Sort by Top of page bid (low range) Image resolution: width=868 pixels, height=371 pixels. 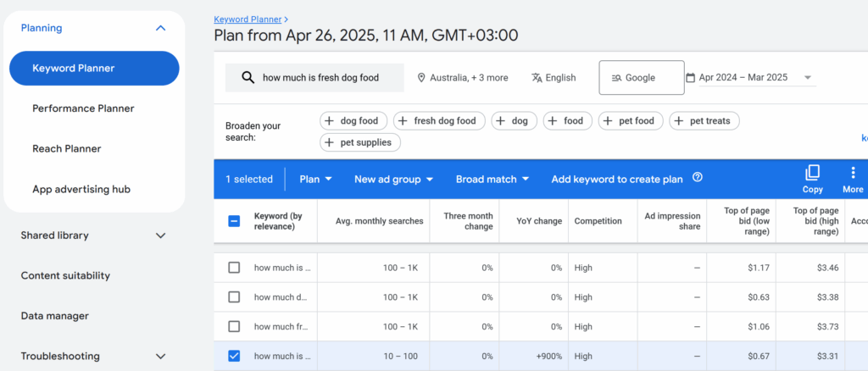747,221
